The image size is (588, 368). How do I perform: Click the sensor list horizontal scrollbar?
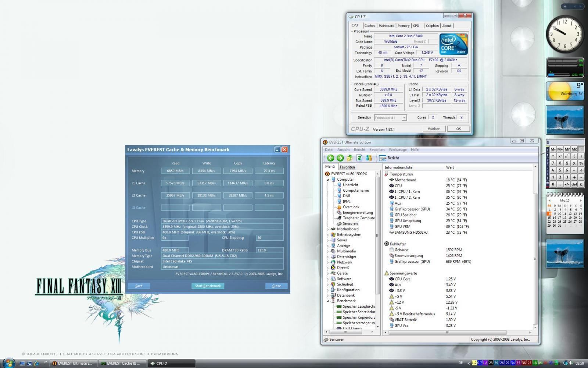[458, 332]
